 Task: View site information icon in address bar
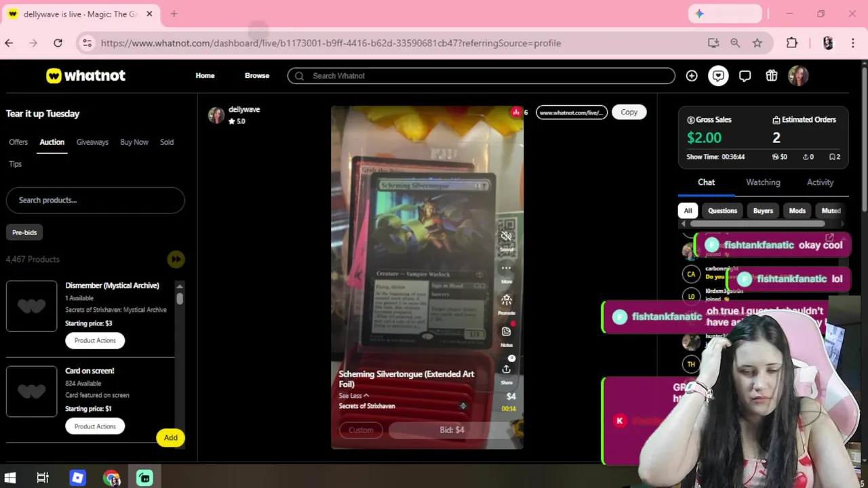[x=87, y=43]
